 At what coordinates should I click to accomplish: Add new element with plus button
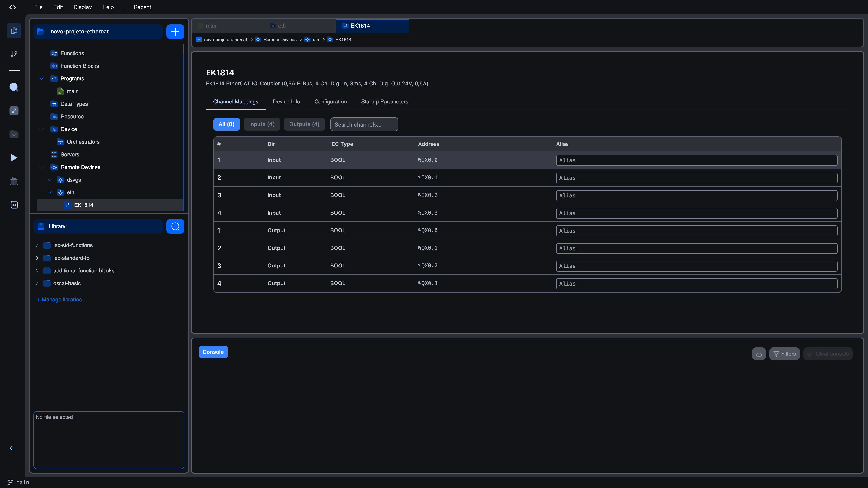(x=175, y=32)
